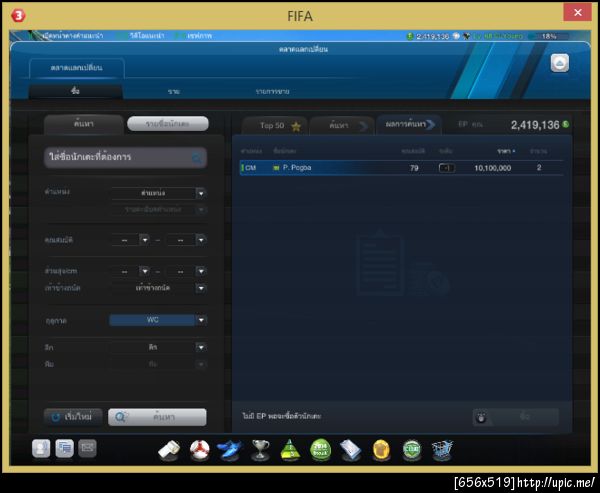Screen dimensions: 600x493
Task: Click the reset button with refresh icon
Action: click(x=73, y=417)
